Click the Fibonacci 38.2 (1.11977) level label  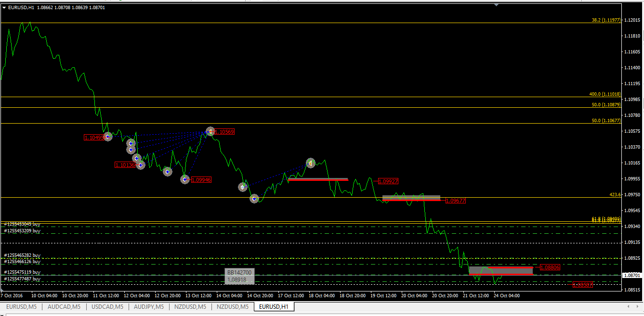(x=606, y=20)
